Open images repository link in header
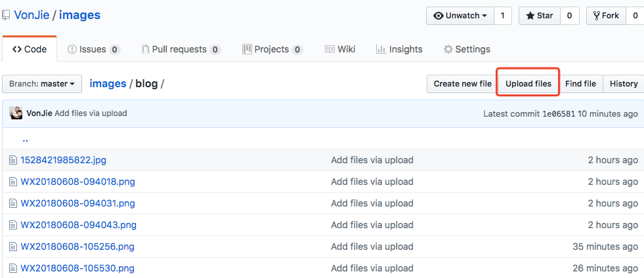The width and height of the screenshot is (644, 278). (x=79, y=15)
